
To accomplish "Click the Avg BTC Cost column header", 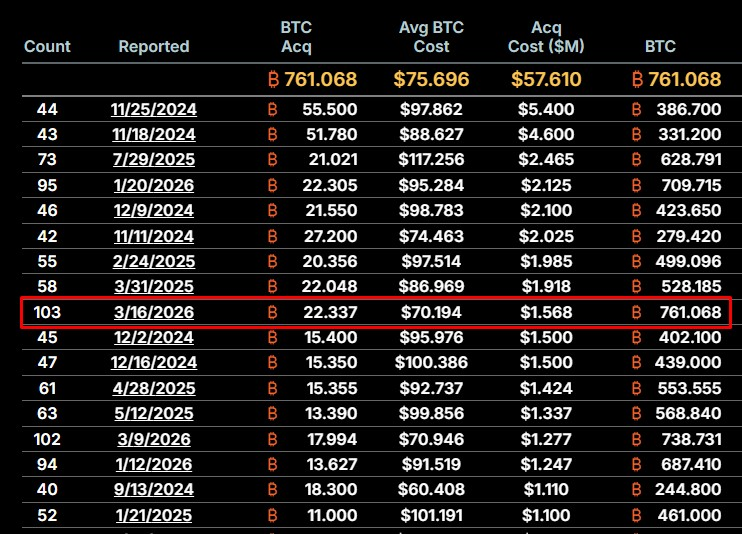I will click(x=430, y=37).
